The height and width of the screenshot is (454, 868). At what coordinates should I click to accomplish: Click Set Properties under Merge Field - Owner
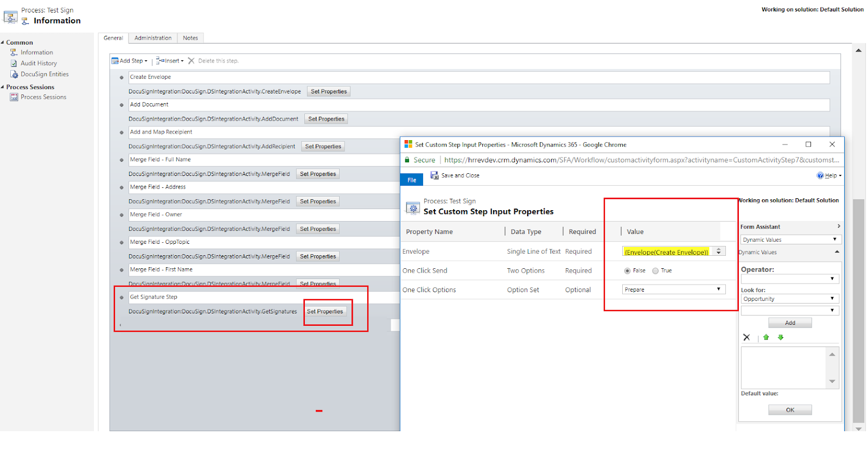click(x=318, y=229)
